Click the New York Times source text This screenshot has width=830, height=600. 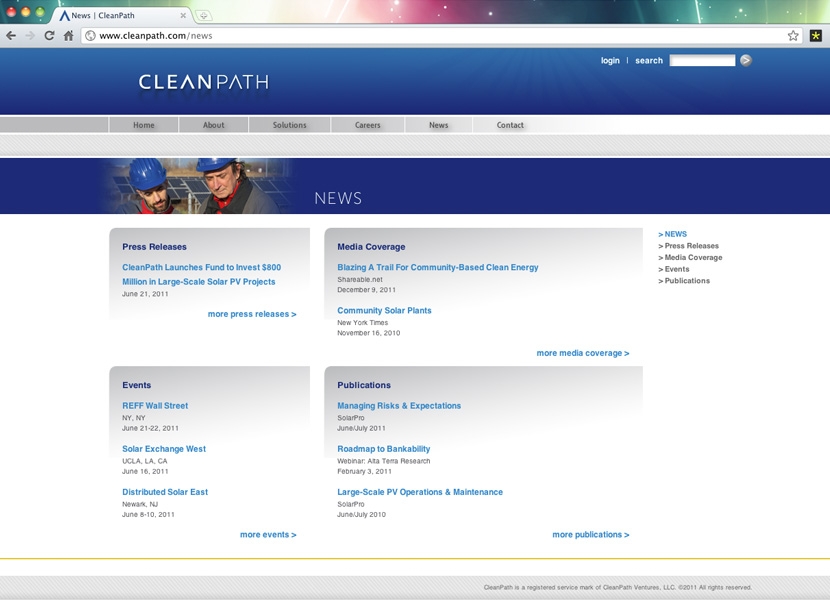[363, 323]
